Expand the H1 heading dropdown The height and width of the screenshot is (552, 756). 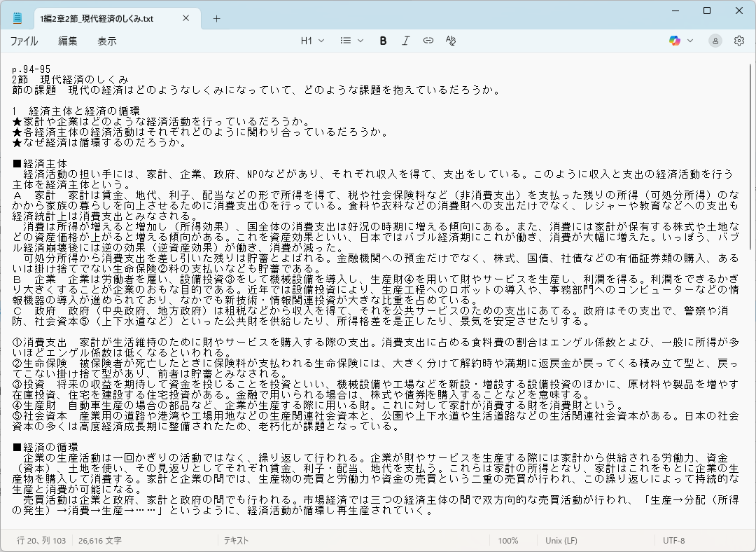(x=312, y=41)
